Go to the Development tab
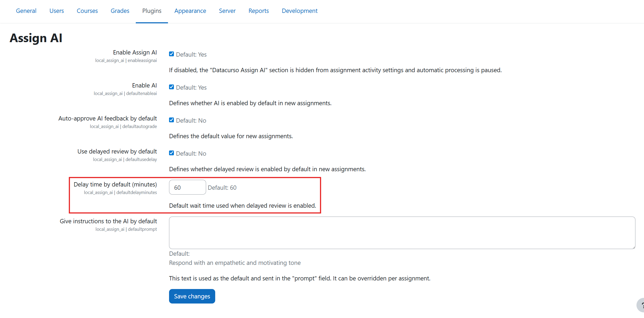Viewport: 644px width, 318px height. 300,11
